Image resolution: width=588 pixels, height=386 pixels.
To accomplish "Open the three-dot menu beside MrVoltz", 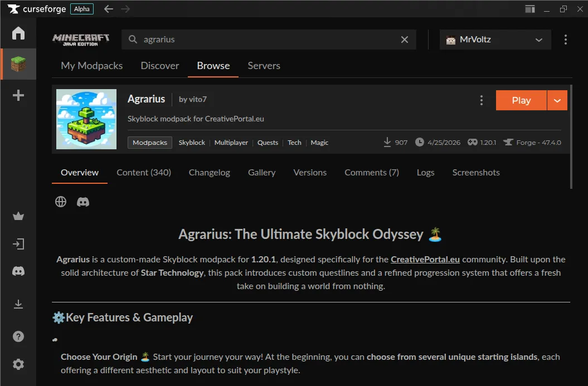I will [566, 40].
